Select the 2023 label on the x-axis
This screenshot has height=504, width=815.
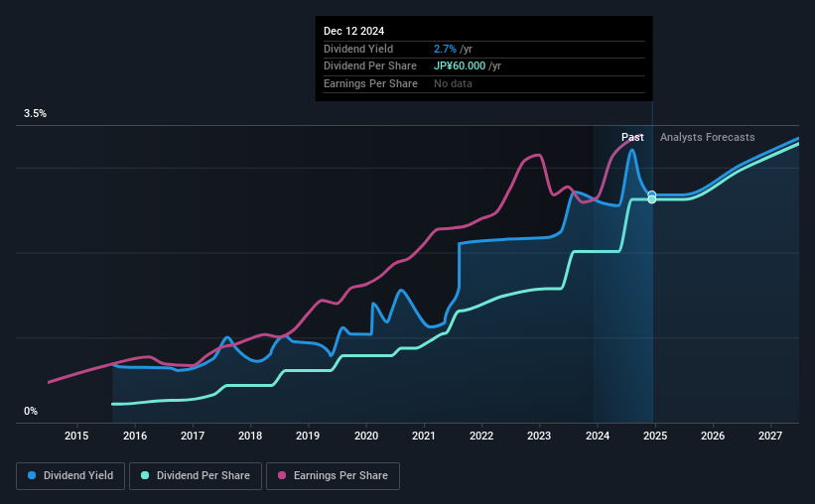click(539, 436)
